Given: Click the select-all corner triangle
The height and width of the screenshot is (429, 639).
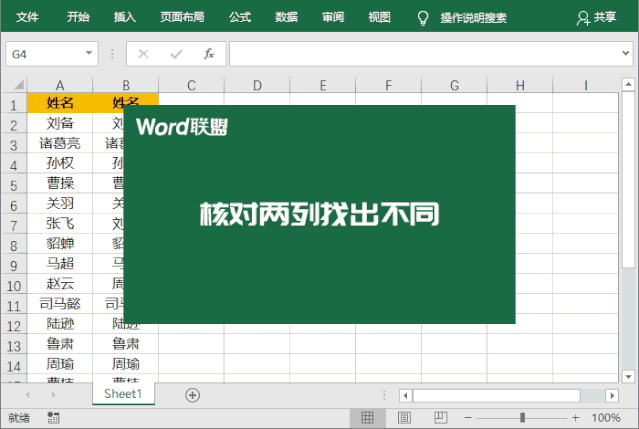Looking at the screenshot, I should click(14, 86).
